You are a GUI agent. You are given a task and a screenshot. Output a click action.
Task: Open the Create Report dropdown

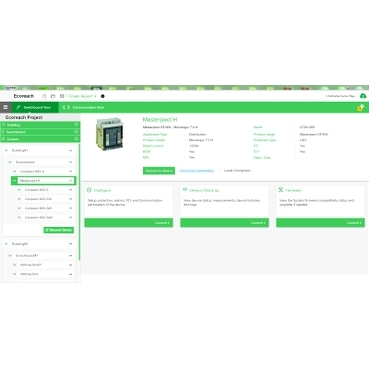(82, 96)
